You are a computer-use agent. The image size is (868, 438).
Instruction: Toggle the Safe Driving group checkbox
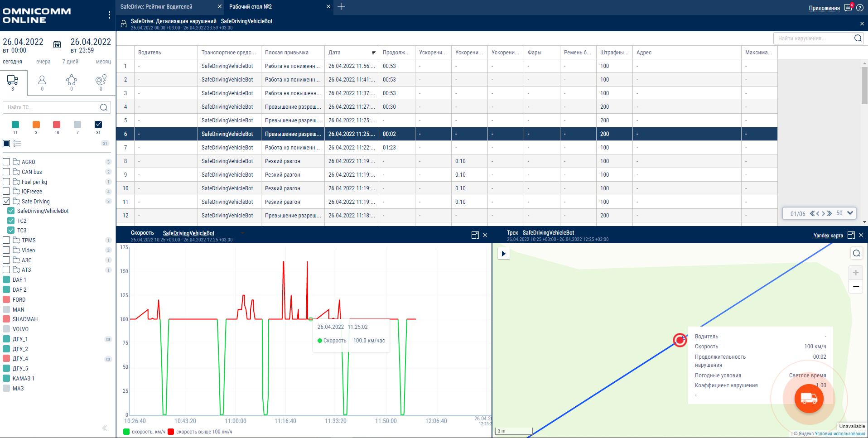point(6,201)
